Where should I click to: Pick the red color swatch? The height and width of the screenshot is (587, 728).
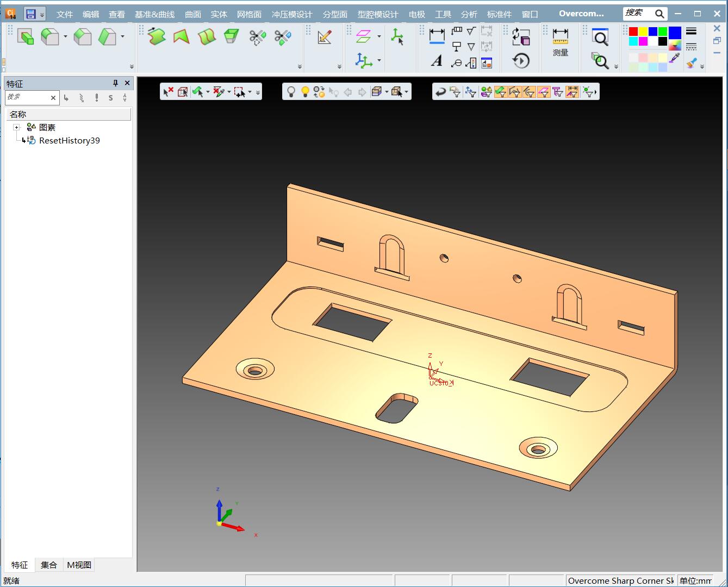(x=633, y=32)
